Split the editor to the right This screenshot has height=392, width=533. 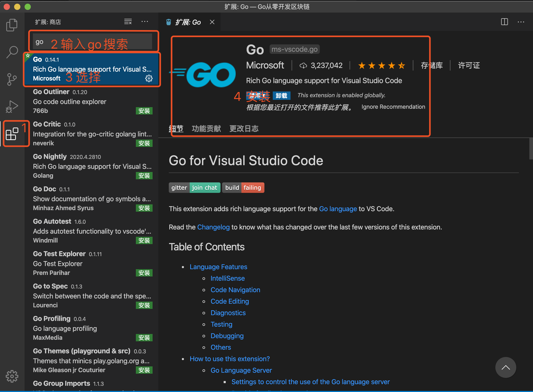pos(505,22)
